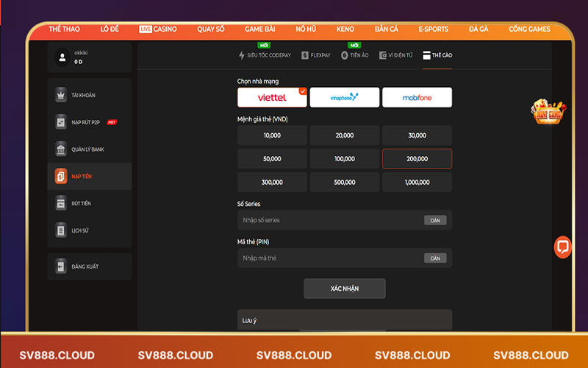
Task: Click the orange Nạp Tiền icon
Action: pyautogui.click(x=61, y=176)
